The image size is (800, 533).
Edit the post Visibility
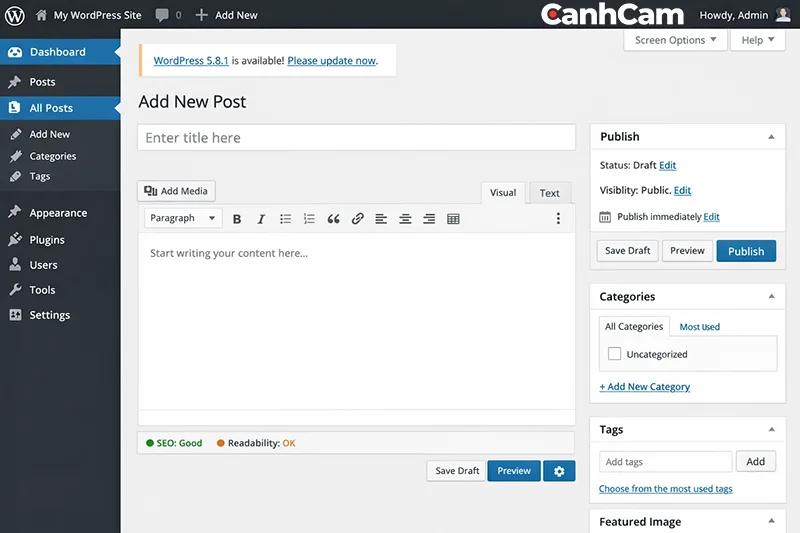pyautogui.click(x=682, y=190)
